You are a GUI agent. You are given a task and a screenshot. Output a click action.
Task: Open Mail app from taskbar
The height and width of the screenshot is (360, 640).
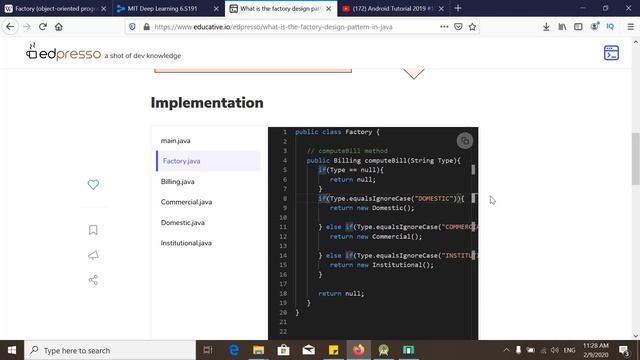click(309, 350)
